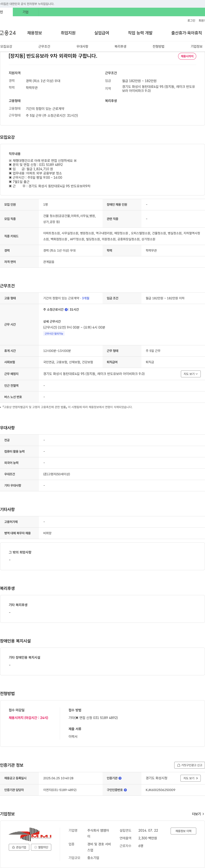Click the 2,300 백만원 sales value

147,838
